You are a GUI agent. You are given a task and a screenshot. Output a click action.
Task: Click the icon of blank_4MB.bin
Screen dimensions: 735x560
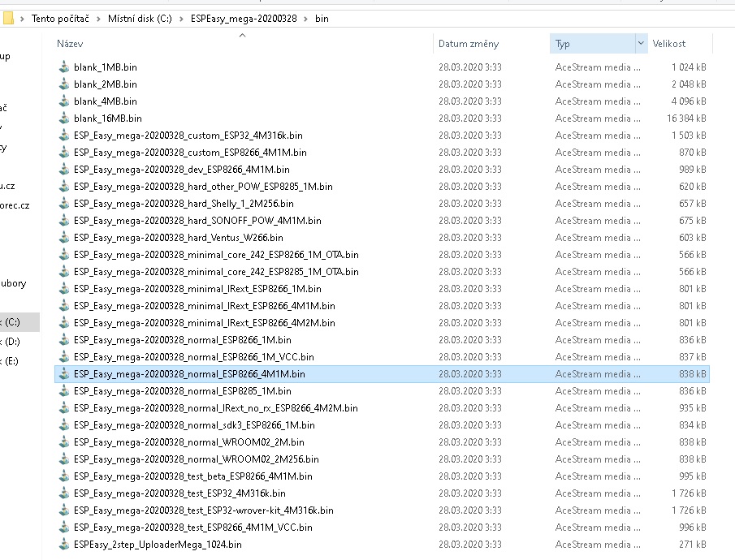point(64,101)
